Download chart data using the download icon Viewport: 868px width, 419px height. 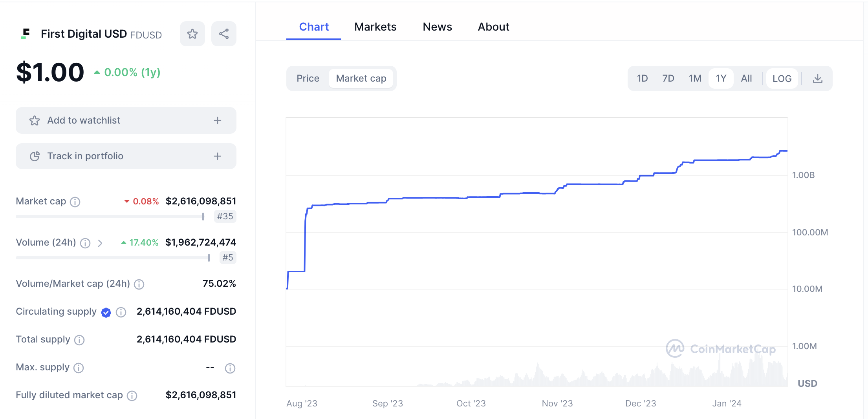pos(817,79)
